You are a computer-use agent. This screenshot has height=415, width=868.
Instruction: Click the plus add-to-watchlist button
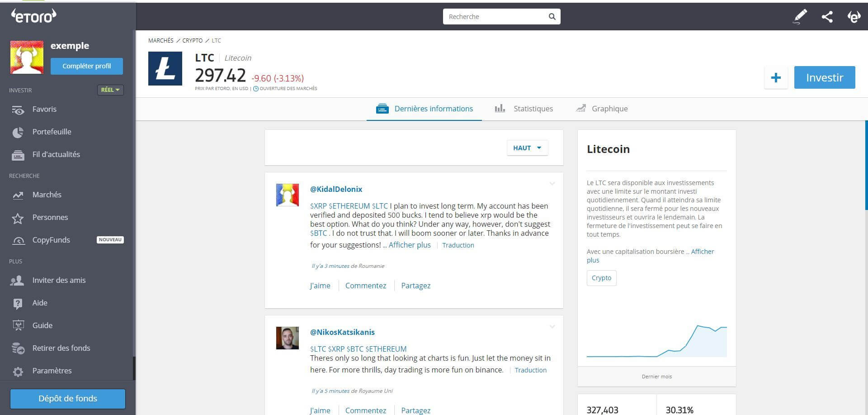pos(776,77)
